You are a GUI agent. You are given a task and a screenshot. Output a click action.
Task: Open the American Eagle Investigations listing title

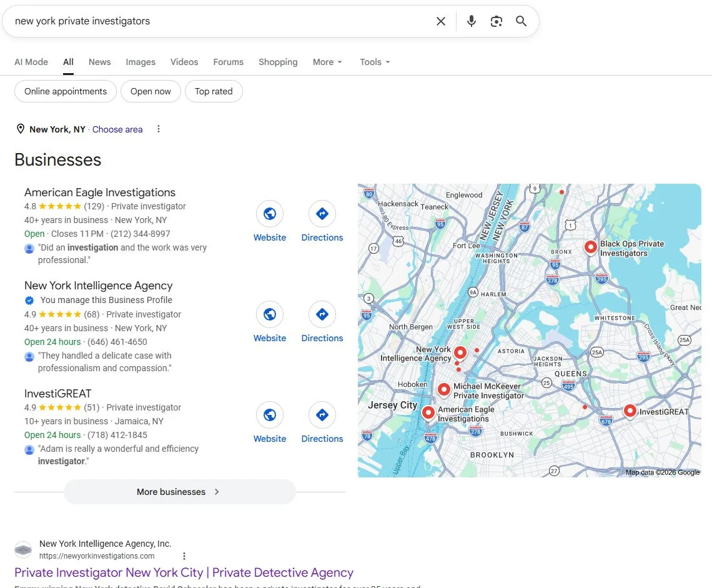100,192
